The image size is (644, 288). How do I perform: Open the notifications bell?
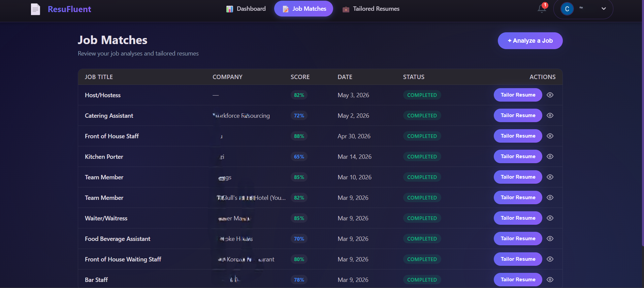click(542, 9)
